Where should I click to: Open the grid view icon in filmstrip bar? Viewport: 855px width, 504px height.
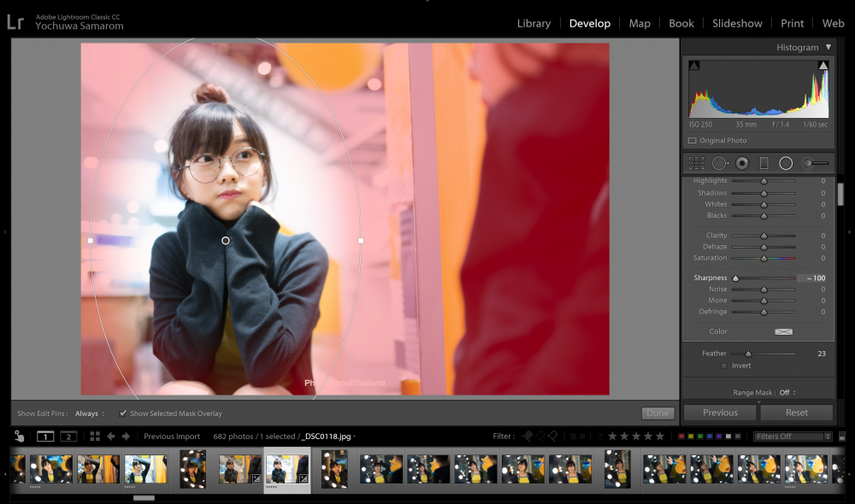95,437
